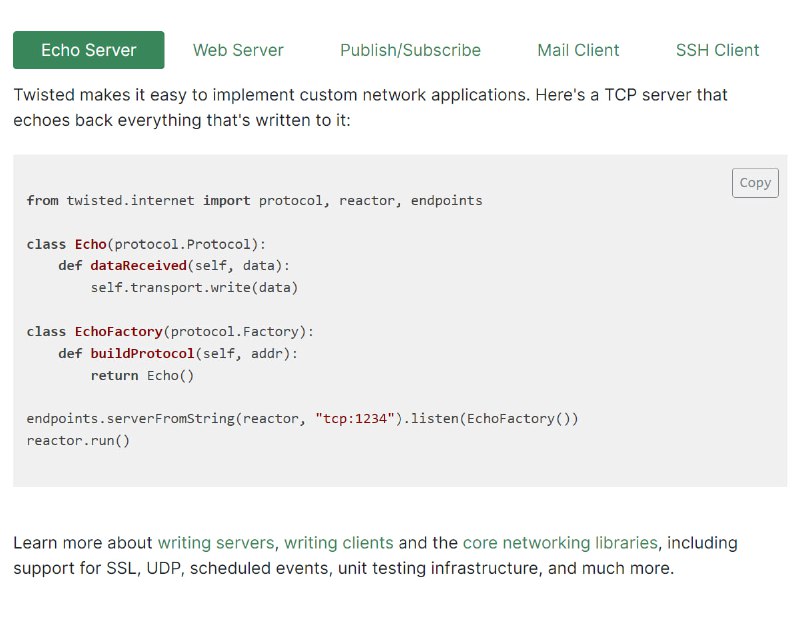Click the 'endpoints.serverFromString' code line

tap(303, 419)
